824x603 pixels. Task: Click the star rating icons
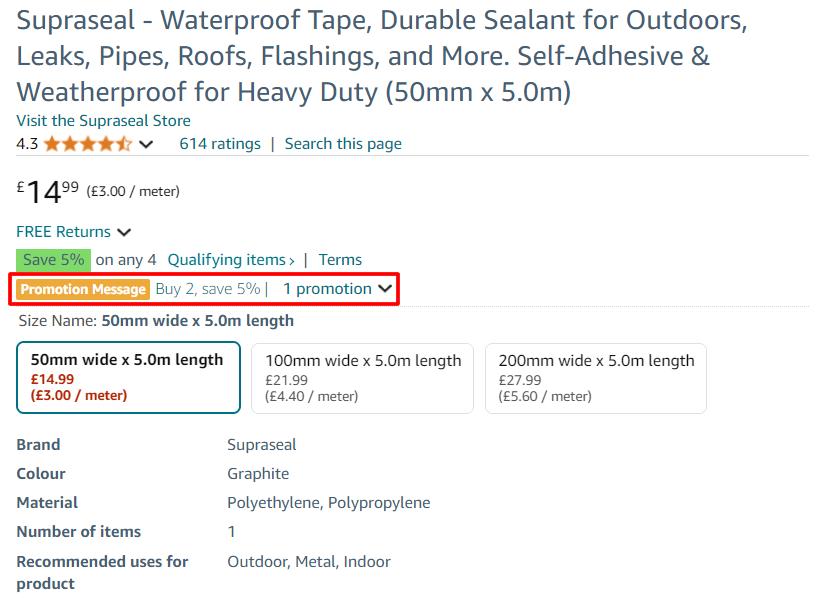coord(87,144)
